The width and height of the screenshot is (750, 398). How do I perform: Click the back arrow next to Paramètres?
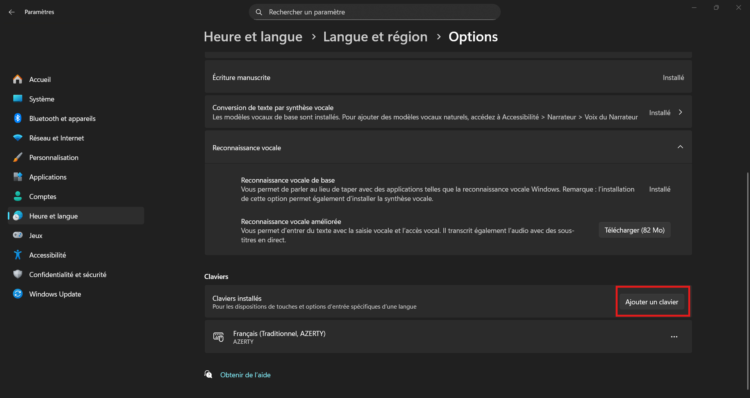[11, 12]
